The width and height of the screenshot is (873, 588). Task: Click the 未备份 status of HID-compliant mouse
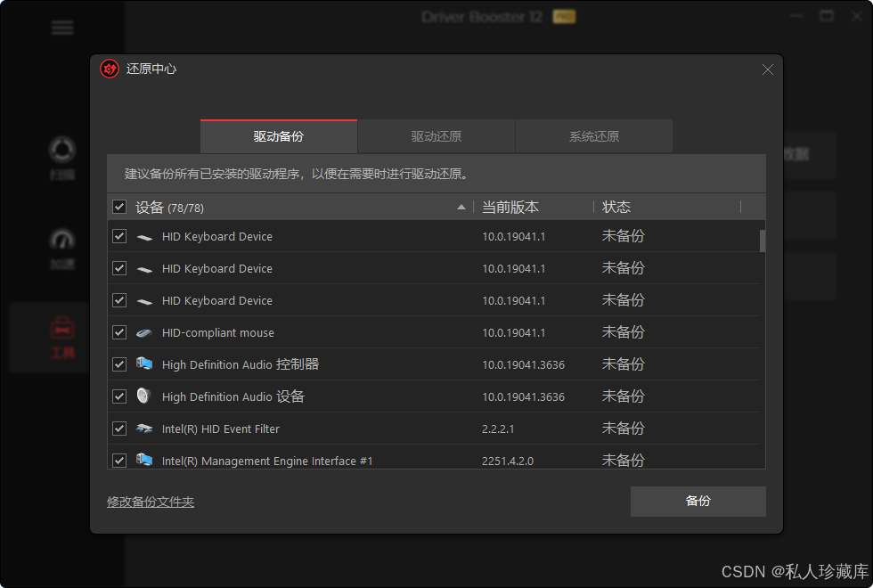coord(623,332)
